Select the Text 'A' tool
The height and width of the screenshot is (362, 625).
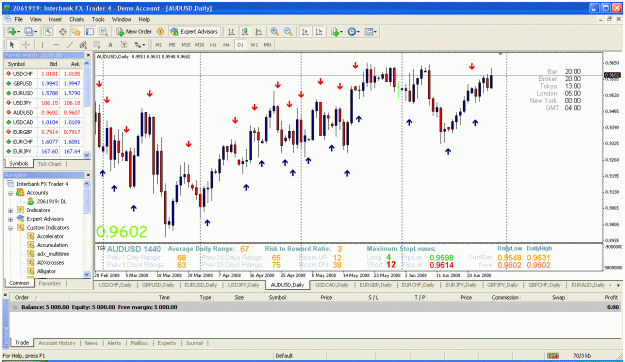click(110, 45)
